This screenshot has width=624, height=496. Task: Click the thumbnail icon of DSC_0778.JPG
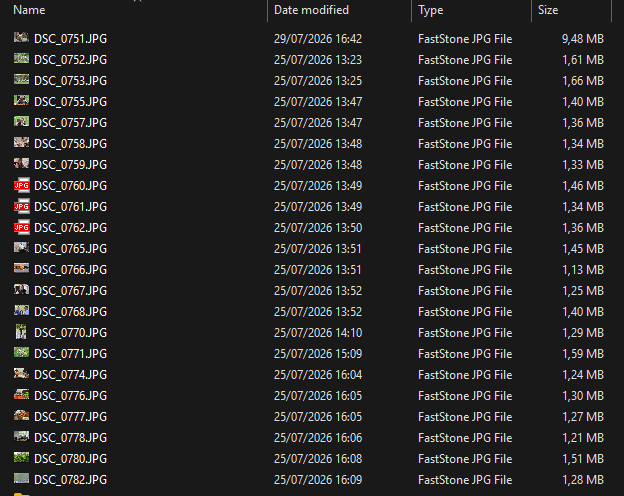(x=21, y=436)
